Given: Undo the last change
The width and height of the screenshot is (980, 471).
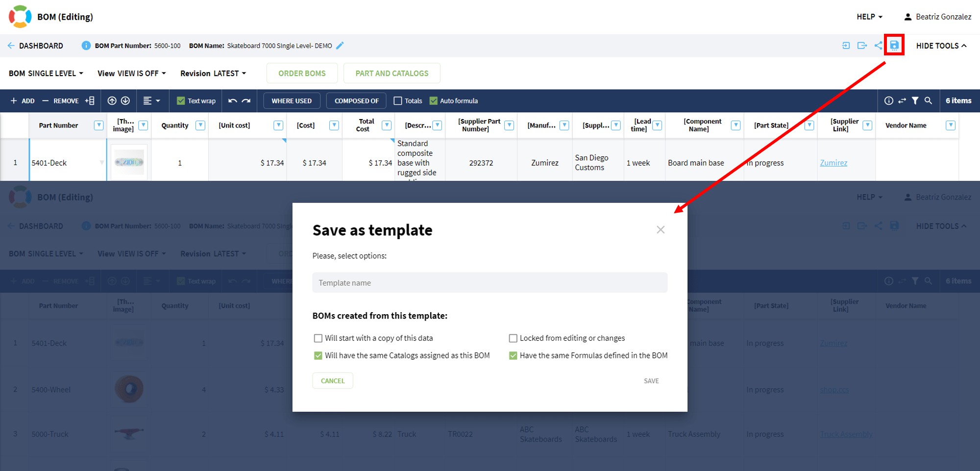Looking at the screenshot, I should (232, 100).
